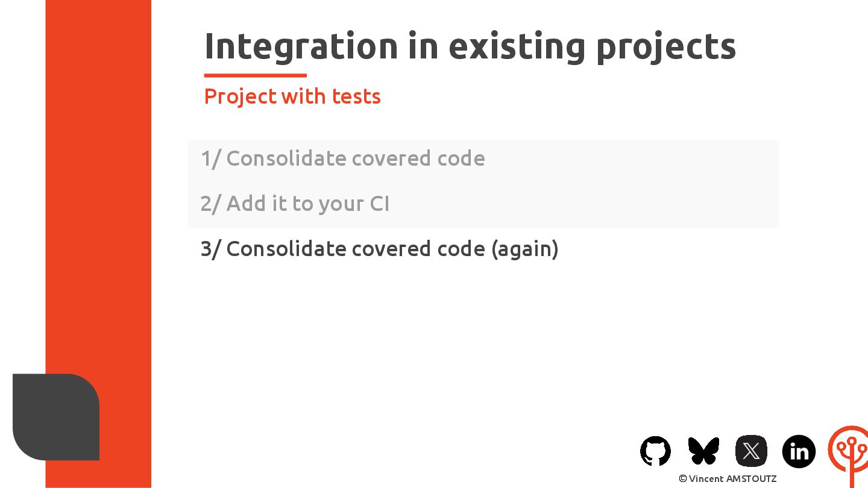
Task: Click the copyright symbol in footer
Action: coord(683,478)
